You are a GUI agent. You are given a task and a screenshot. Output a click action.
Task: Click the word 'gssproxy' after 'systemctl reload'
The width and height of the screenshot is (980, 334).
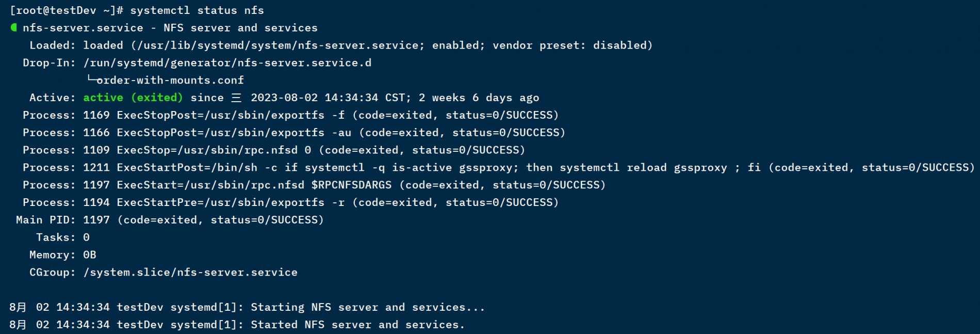[700, 168]
